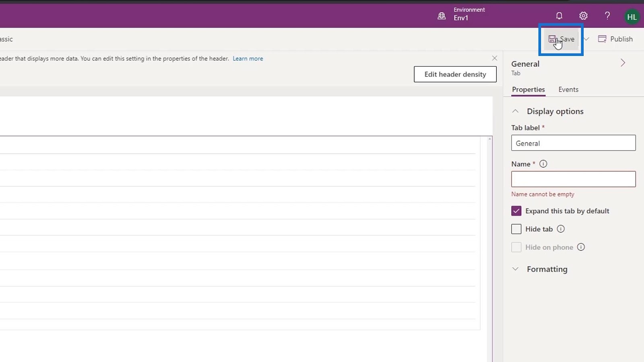Click the form canvas scroll-up arrow
644x362 pixels.
(x=490, y=139)
